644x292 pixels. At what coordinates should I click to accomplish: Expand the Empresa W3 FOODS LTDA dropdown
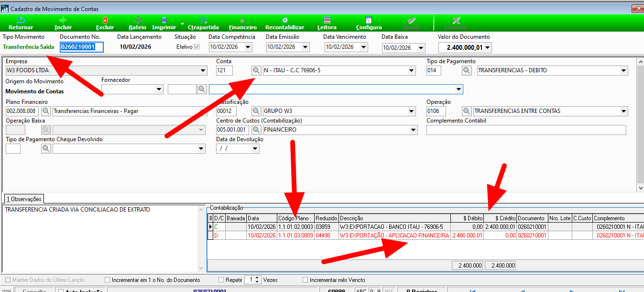tap(203, 71)
